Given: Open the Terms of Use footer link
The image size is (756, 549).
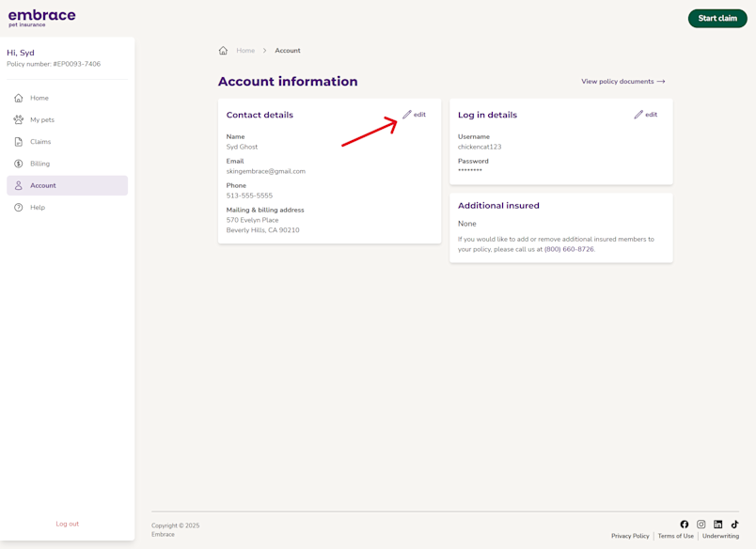Looking at the screenshot, I should pyautogui.click(x=676, y=535).
